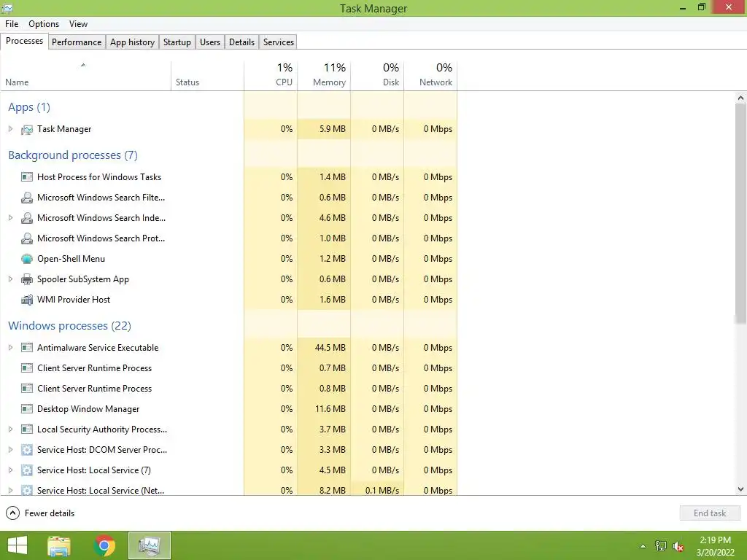Screen dimensions: 747x560
Task: Open the Options menu
Action: pyautogui.click(x=43, y=24)
